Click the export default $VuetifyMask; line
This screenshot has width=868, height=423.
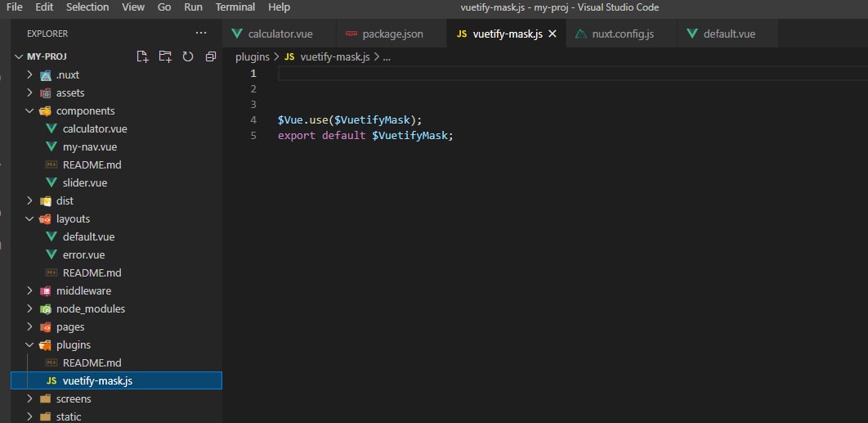365,135
